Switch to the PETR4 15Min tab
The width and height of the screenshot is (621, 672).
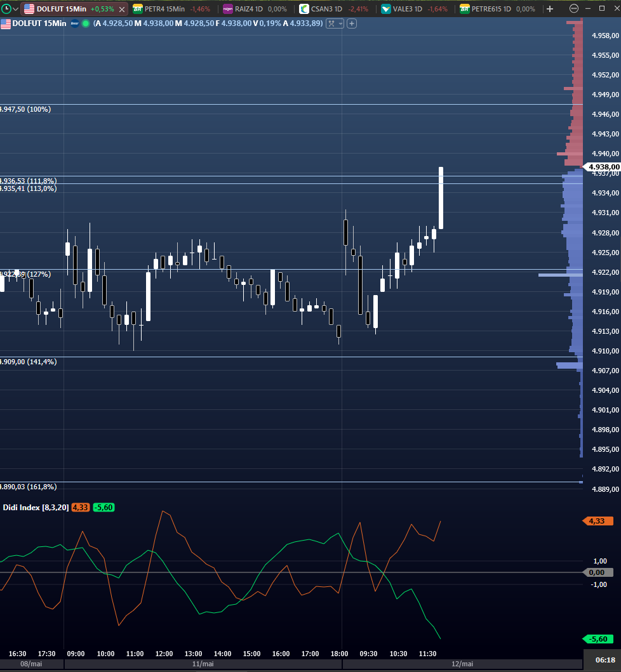tap(171, 9)
